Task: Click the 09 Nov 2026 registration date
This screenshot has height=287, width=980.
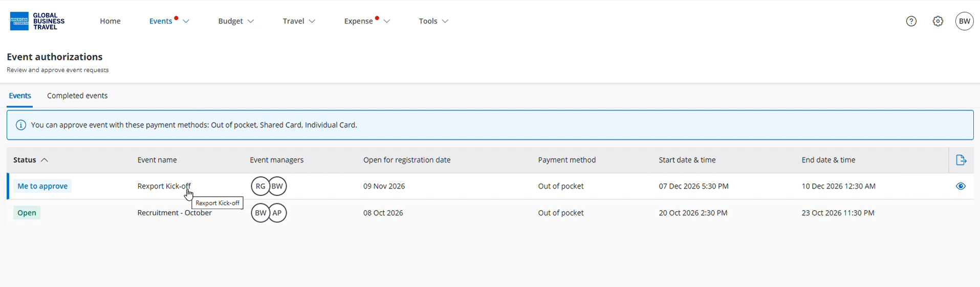Action: pyautogui.click(x=384, y=186)
